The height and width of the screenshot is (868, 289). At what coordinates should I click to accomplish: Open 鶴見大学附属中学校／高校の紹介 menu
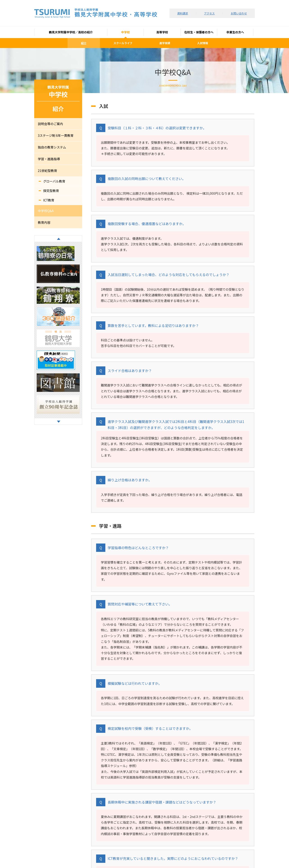71,32
